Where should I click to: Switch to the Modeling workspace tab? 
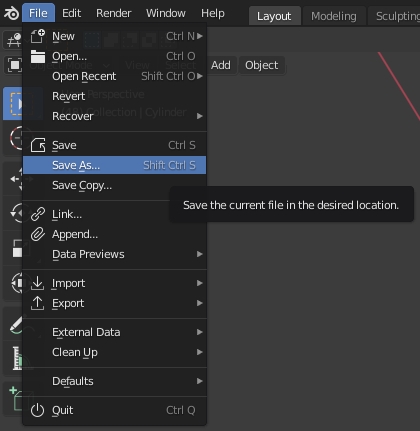pyautogui.click(x=334, y=16)
